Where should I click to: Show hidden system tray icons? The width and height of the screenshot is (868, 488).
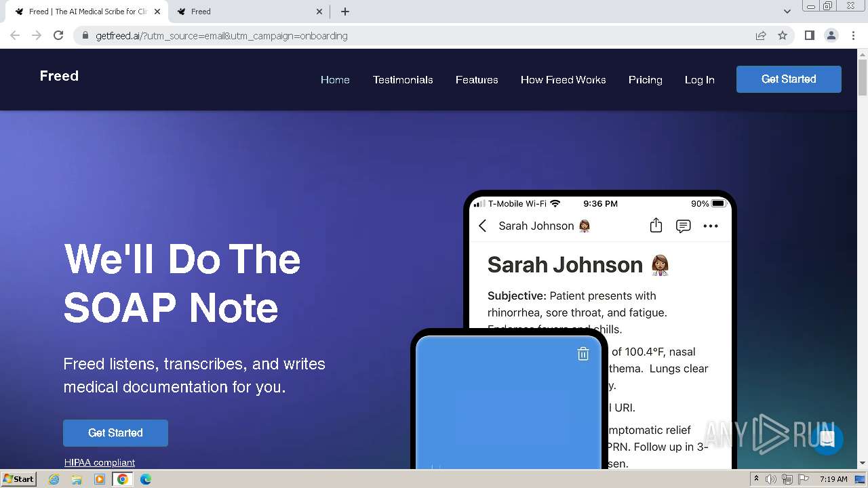756,479
